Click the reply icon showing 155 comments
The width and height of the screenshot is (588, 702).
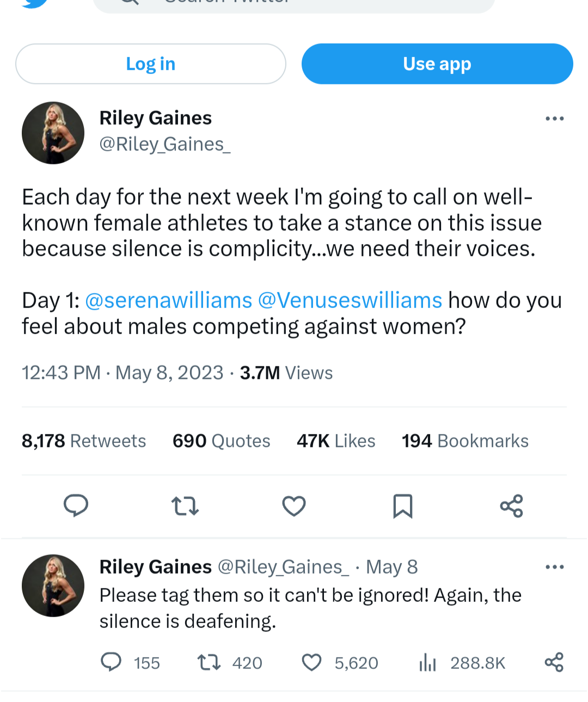112,662
